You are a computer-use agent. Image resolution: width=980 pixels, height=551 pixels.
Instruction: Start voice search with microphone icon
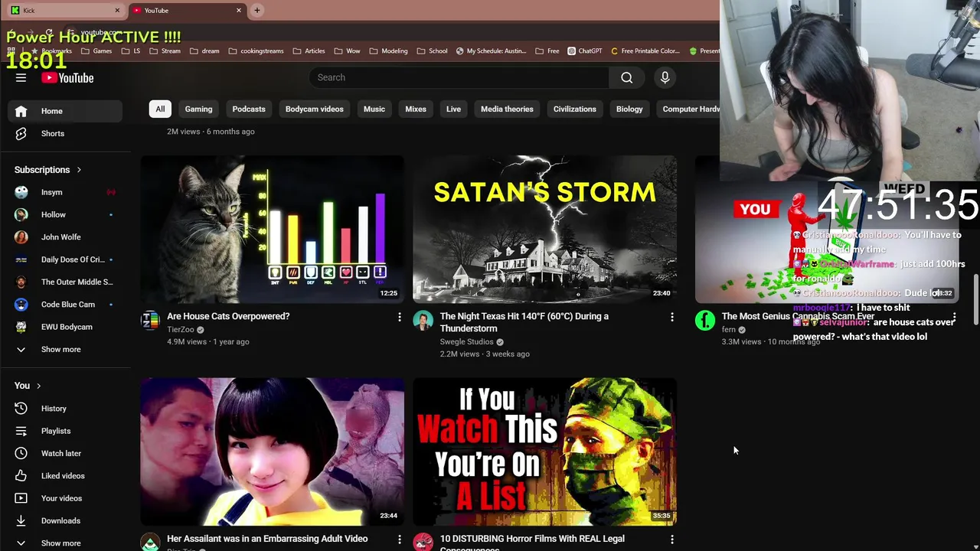[x=665, y=77]
